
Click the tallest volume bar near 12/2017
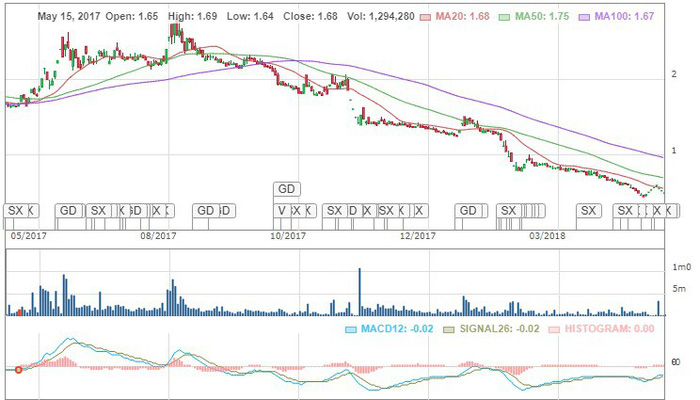click(x=359, y=292)
